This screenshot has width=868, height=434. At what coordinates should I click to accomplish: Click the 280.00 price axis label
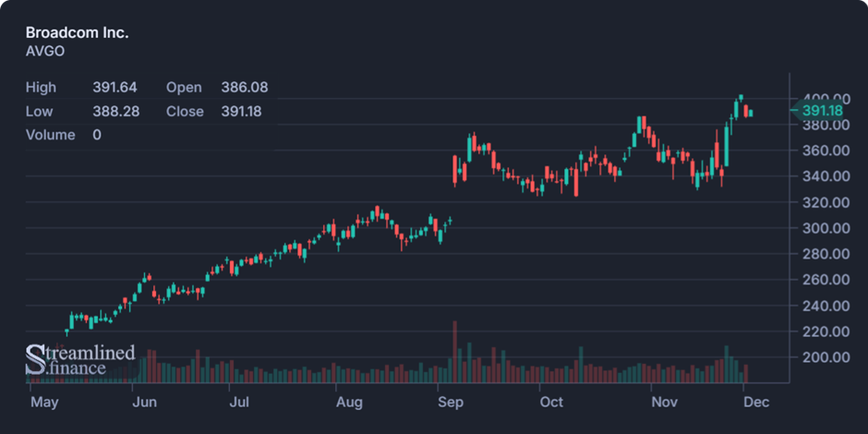825,254
